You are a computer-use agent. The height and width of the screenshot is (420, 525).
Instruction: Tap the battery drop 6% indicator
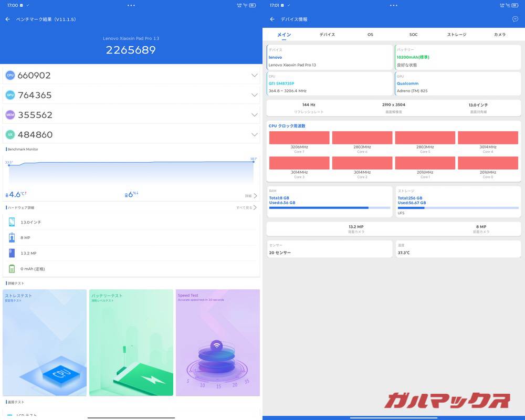131,194
